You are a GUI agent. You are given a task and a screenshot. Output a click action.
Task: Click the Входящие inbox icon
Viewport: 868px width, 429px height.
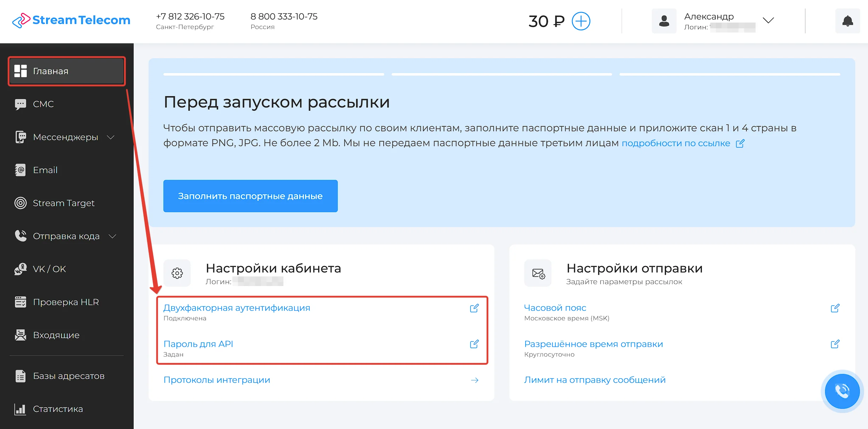click(x=21, y=335)
